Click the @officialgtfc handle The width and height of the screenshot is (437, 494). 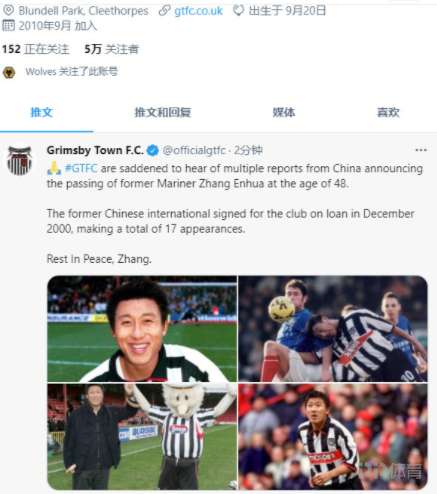coord(194,150)
